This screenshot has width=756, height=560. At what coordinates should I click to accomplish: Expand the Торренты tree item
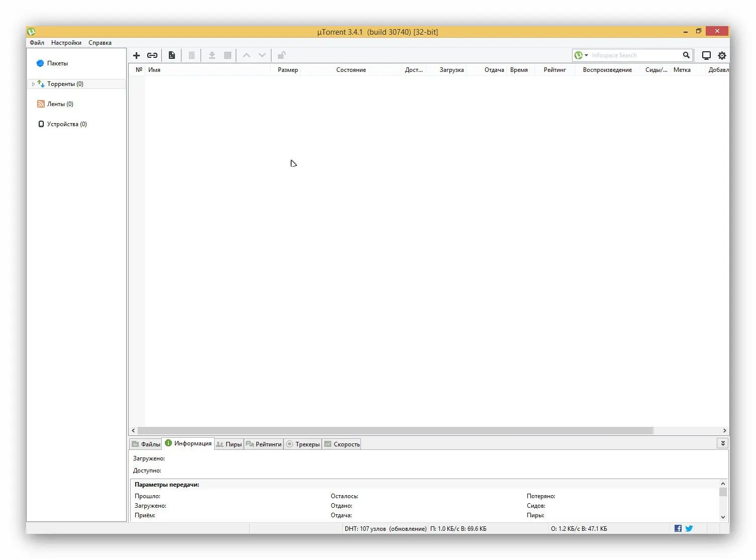point(33,83)
